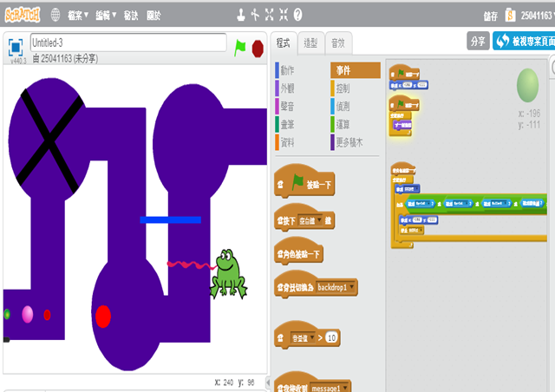555x392 pixels.
Task: Open the 編輯 menu
Action: [x=106, y=16]
